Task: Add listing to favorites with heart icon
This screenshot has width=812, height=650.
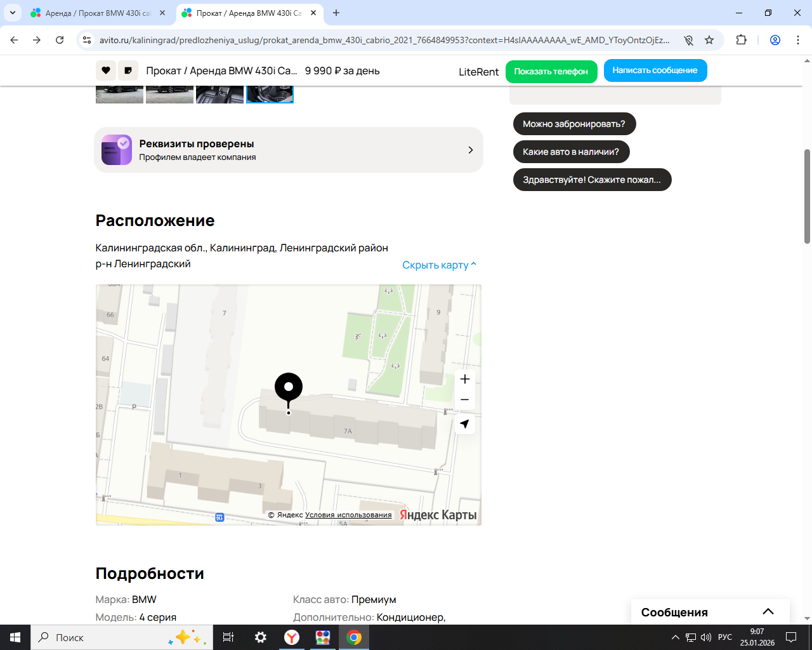Action: 106,70
